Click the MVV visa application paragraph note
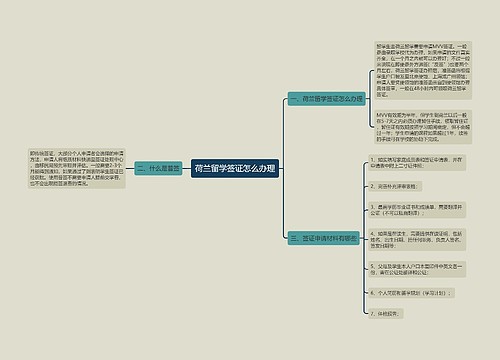This screenshot has height=360, width=500. [423, 70]
